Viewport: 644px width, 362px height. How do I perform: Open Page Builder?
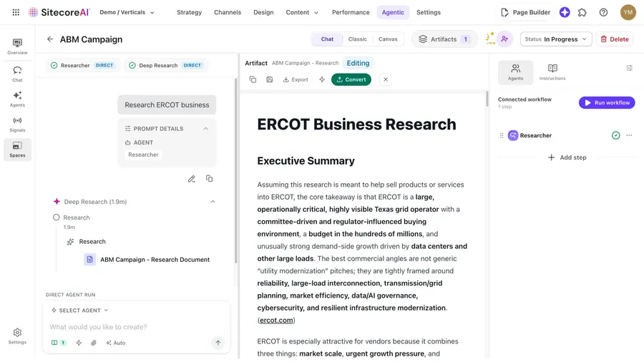click(526, 12)
